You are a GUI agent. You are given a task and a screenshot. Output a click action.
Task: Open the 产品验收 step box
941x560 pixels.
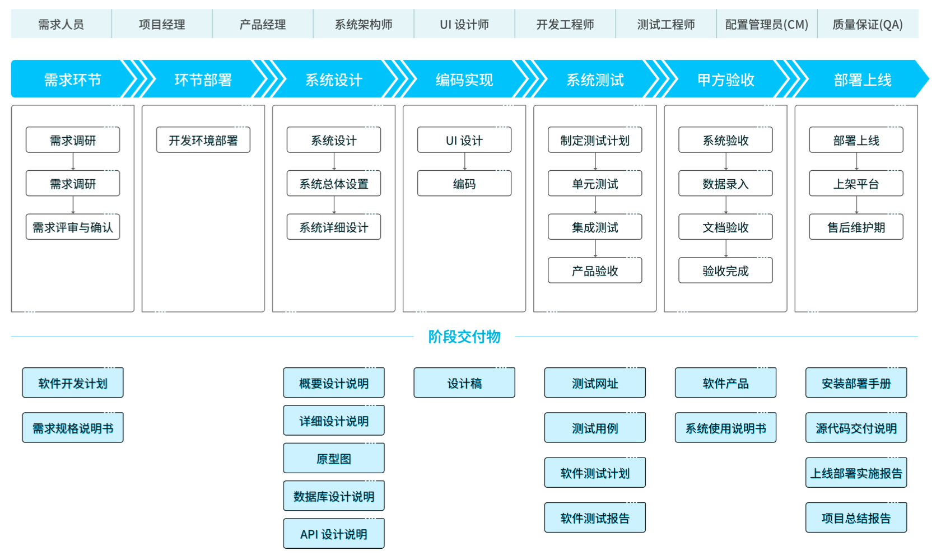595,270
